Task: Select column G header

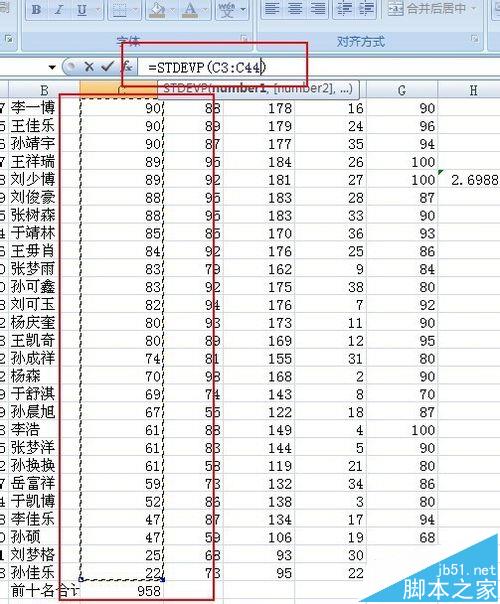Action: tap(401, 90)
